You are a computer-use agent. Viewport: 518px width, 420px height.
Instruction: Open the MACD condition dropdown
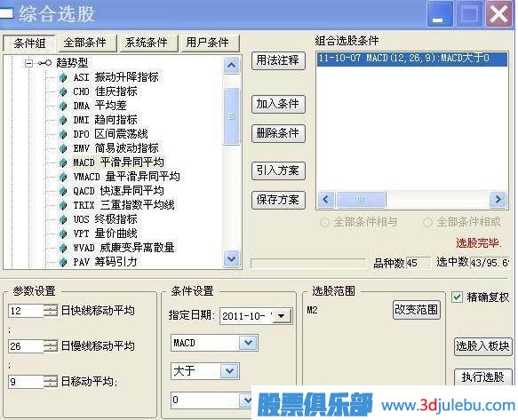click(248, 343)
